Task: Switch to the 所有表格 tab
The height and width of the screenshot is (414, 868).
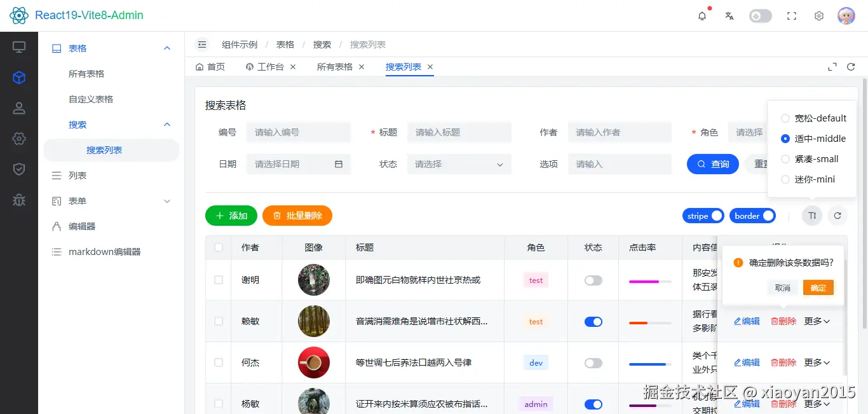Action: pos(335,67)
